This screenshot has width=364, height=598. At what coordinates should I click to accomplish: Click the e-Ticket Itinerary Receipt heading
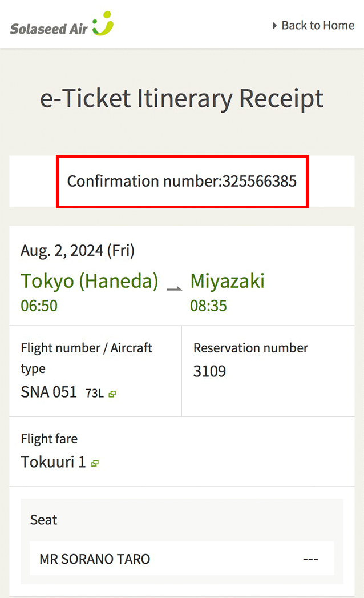181,99
